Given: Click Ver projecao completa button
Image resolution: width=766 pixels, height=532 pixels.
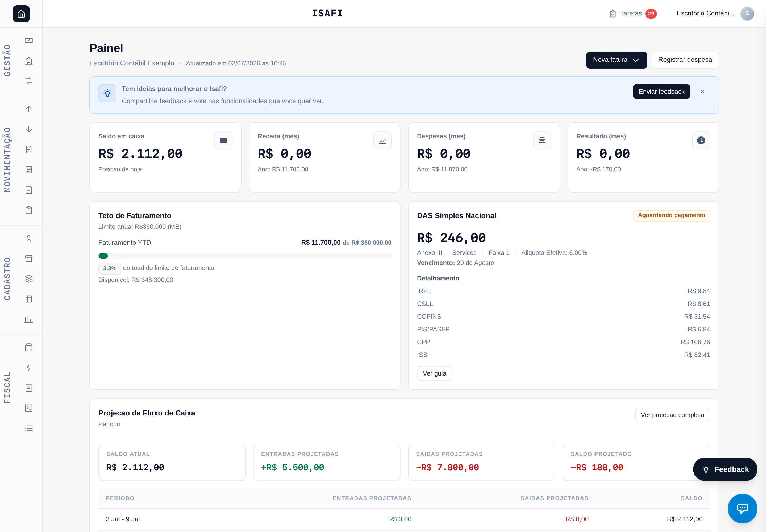Looking at the screenshot, I should click(672, 415).
